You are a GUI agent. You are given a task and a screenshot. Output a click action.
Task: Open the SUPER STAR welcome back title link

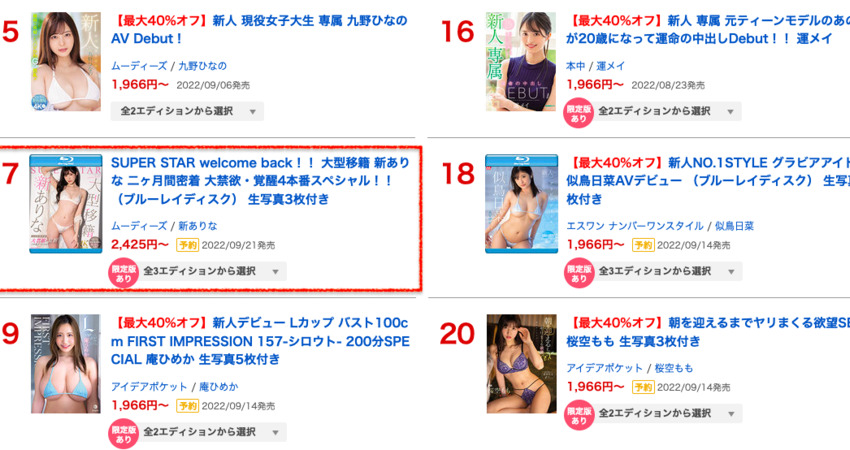point(260,181)
